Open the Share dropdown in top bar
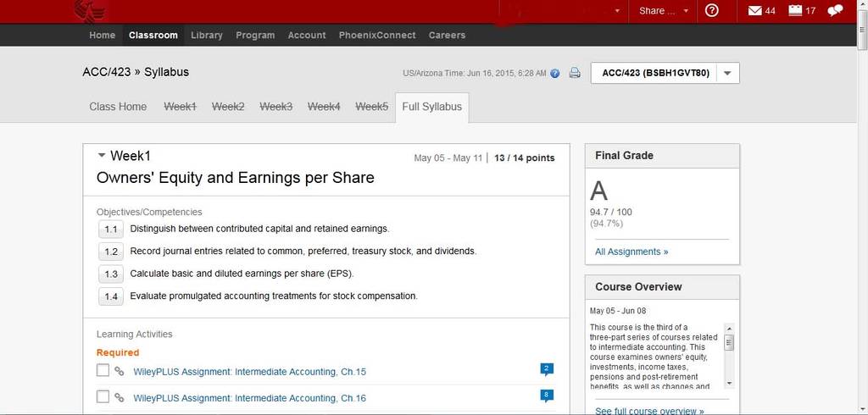This screenshot has height=415, width=868. click(x=663, y=11)
